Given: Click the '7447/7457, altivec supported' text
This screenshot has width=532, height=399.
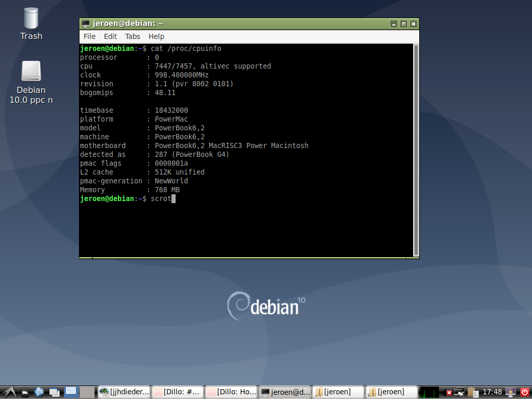Looking at the screenshot, I should pyautogui.click(x=212, y=66).
